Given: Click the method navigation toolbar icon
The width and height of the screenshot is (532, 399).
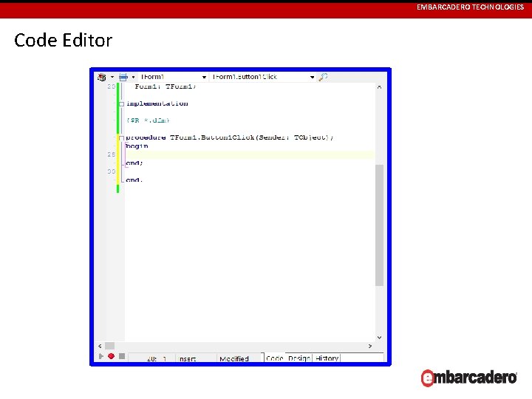Looking at the screenshot, I should tap(123, 77).
